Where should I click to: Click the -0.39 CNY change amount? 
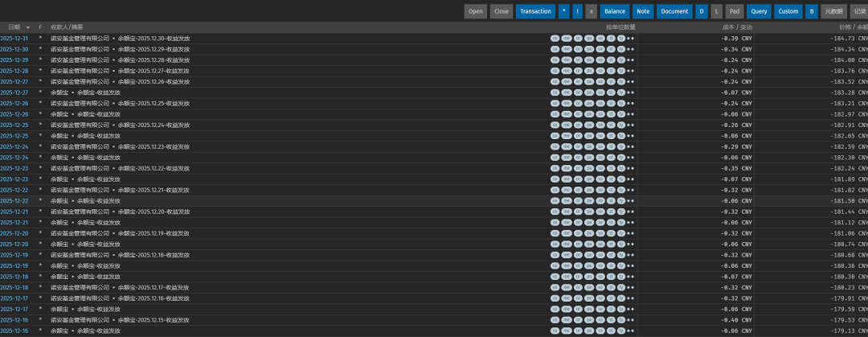pos(736,39)
